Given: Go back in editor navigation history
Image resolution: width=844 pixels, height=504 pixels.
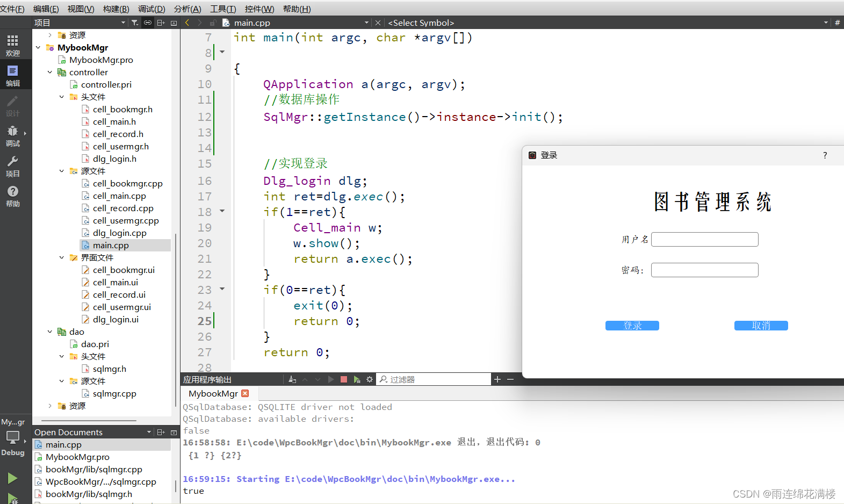Looking at the screenshot, I should tap(187, 23).
